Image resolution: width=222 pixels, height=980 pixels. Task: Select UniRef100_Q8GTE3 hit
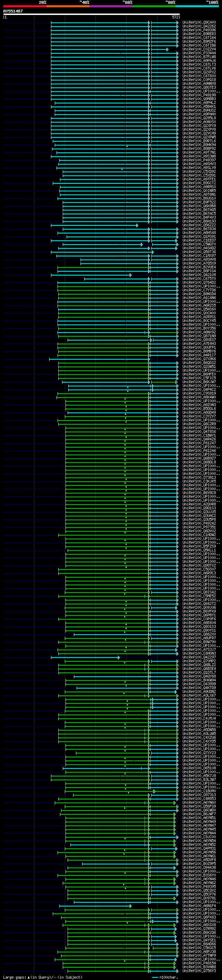199,88
